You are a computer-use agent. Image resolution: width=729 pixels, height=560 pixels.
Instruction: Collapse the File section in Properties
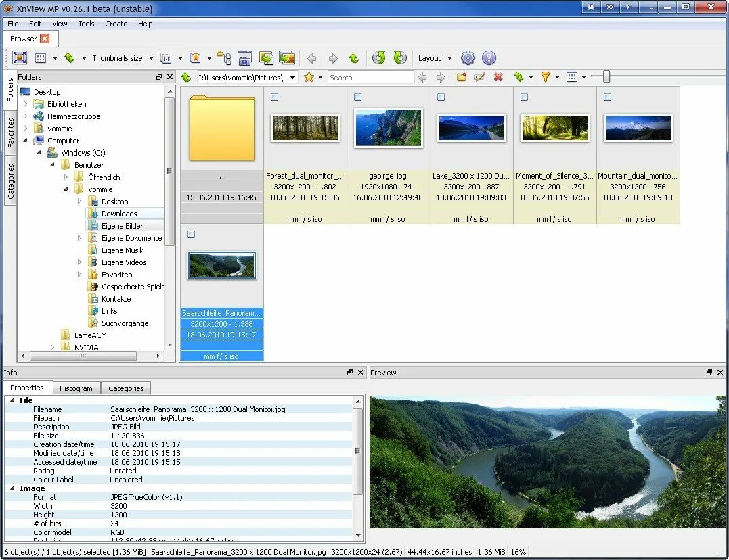coord(12,400)
